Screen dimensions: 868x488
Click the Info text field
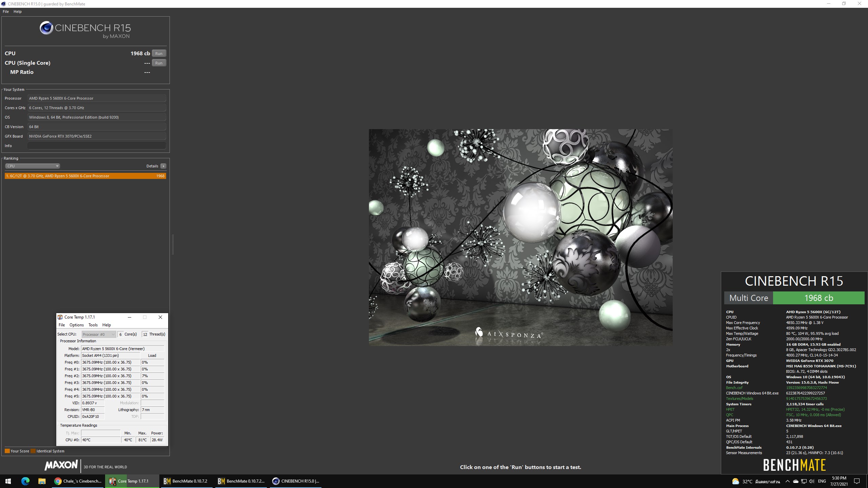[x=97, y=146]
